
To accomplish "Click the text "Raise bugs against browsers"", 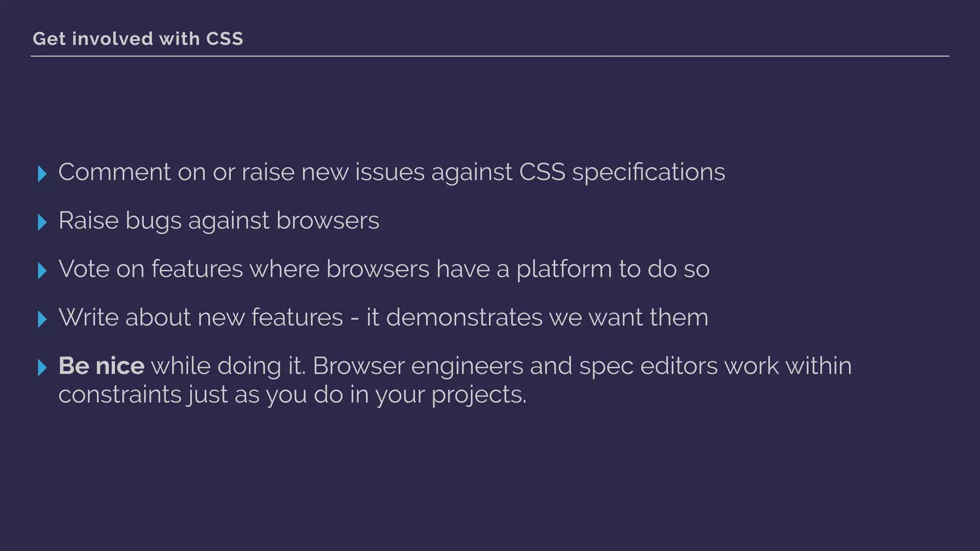I will (x=219, y=220).
